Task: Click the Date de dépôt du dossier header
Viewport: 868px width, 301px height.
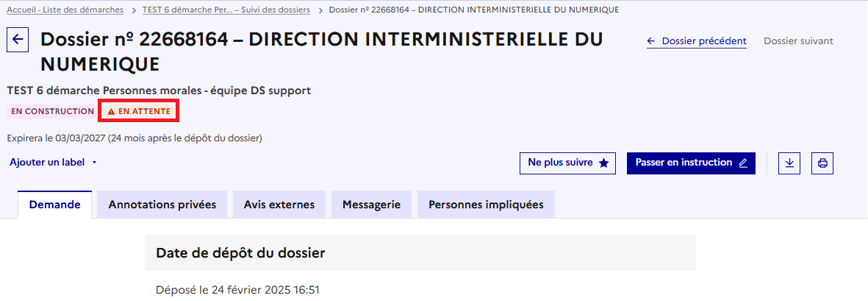Action: click(240, 253)
